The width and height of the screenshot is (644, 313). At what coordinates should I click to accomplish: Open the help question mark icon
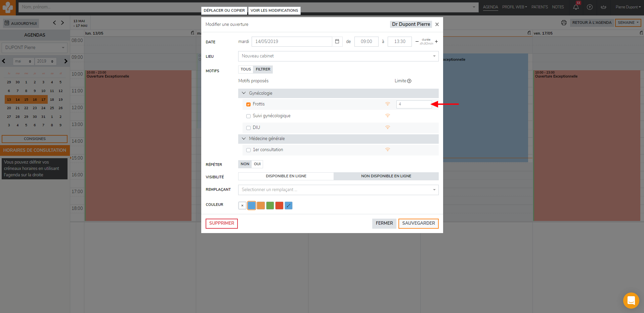click(590, 7)
